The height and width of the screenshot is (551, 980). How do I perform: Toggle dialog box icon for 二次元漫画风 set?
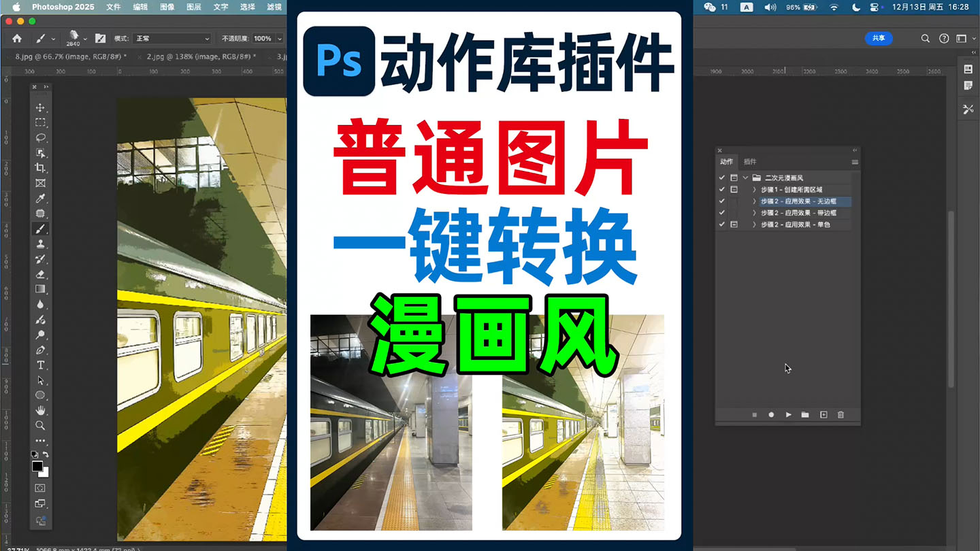pyautogui.click(x=734, y=178)
